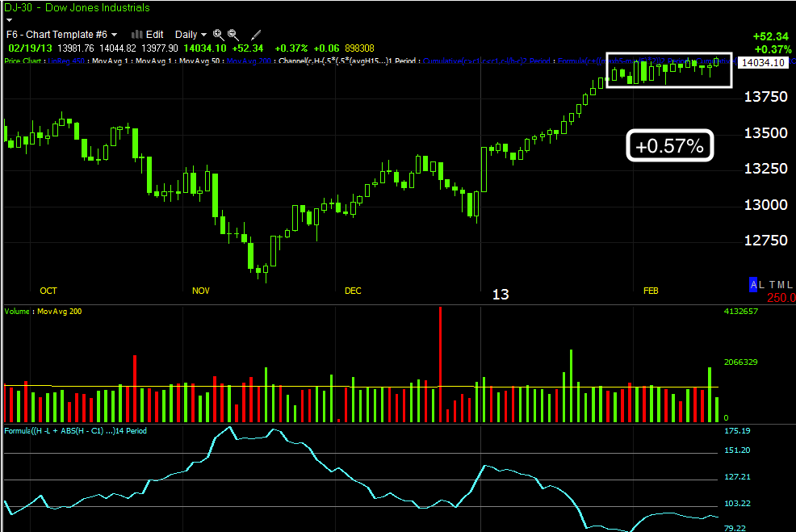Click the 13000 price axis label
The height and width of the screenshot is (532, 796).
click(x=765, y=205)
